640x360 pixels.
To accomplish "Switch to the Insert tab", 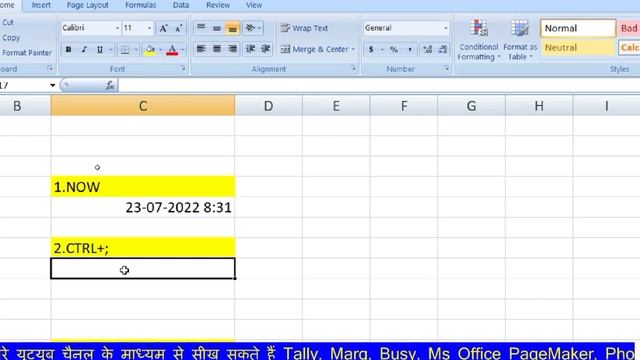I will (41, 5).
